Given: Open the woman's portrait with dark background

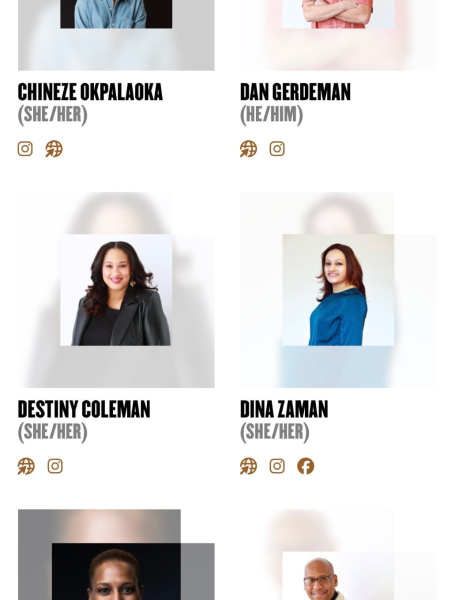Looking at the screenshot, I should 116,572.
